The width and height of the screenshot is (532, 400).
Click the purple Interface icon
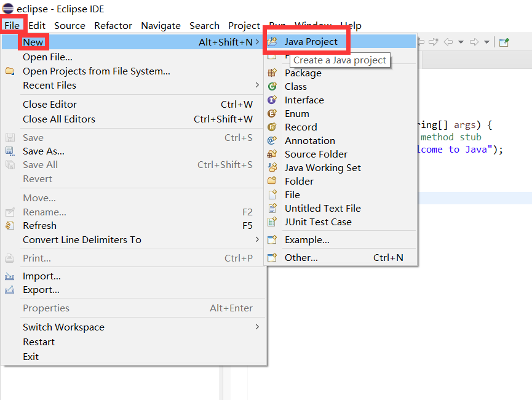pyautogui.click(x=272, y=100)
